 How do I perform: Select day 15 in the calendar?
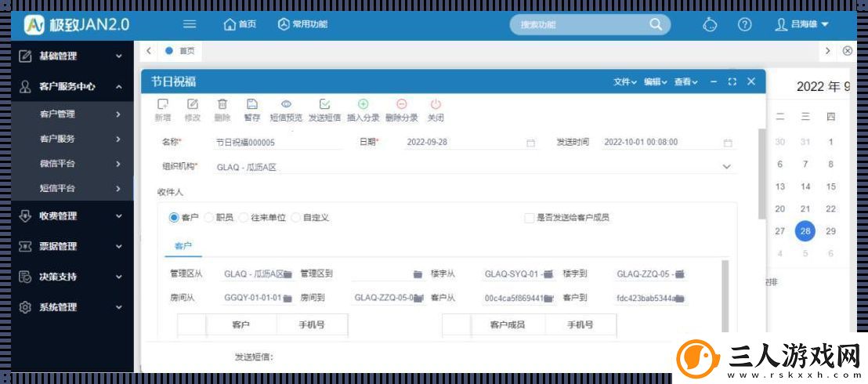(x=830, y=187)
